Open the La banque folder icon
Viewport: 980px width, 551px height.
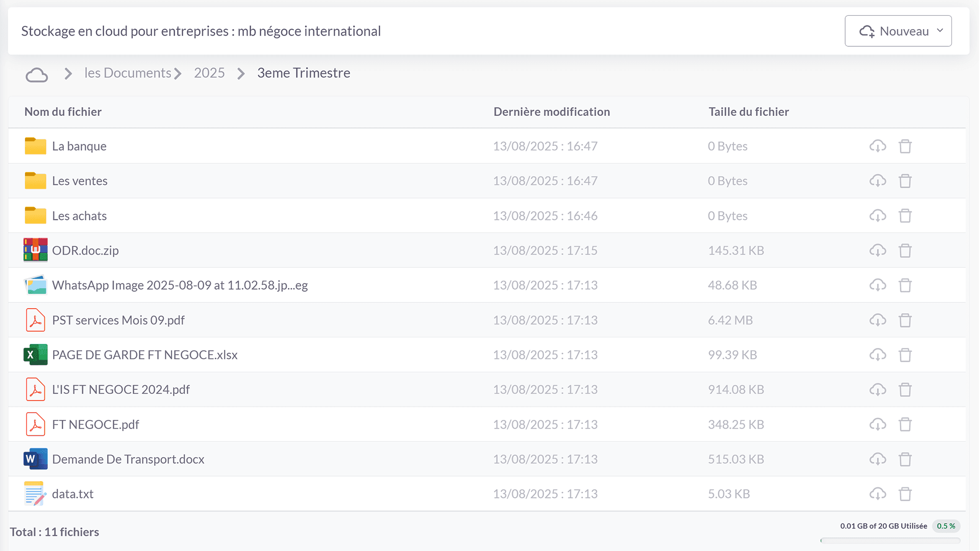click(x=35, y=146)
